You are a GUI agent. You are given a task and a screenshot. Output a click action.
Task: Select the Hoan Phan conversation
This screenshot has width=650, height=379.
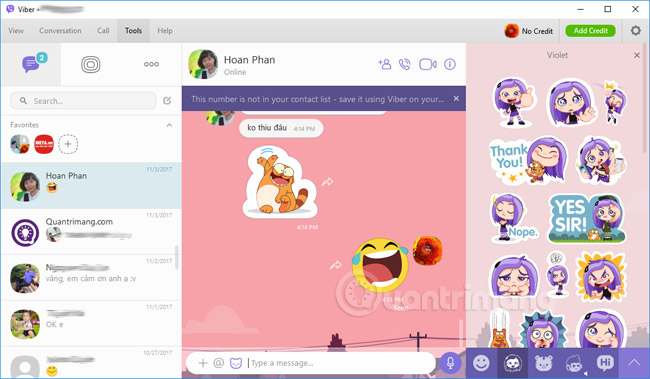(x=91, y=185)
